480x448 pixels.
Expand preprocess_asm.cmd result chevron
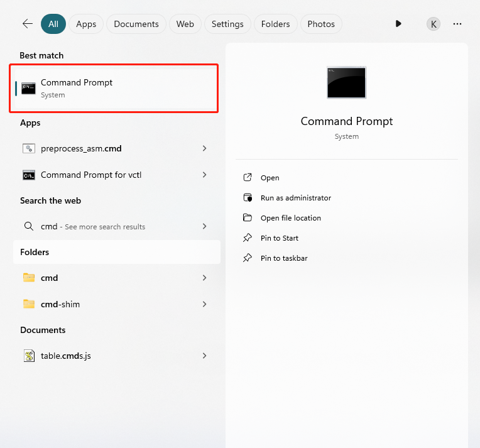(x=205, y=149)
